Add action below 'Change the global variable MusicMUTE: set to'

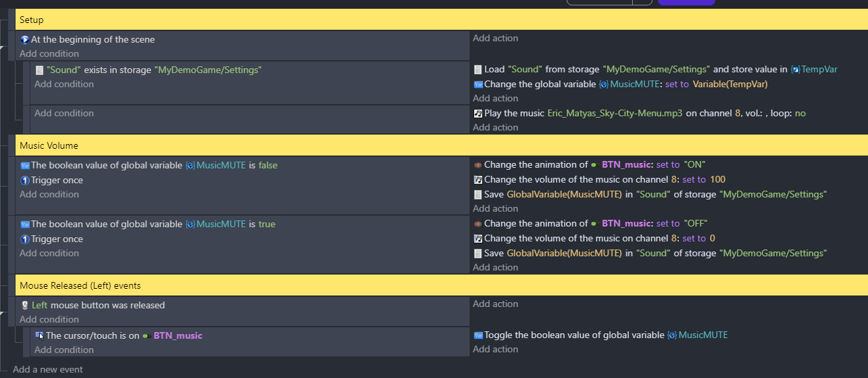pos(496,99)
